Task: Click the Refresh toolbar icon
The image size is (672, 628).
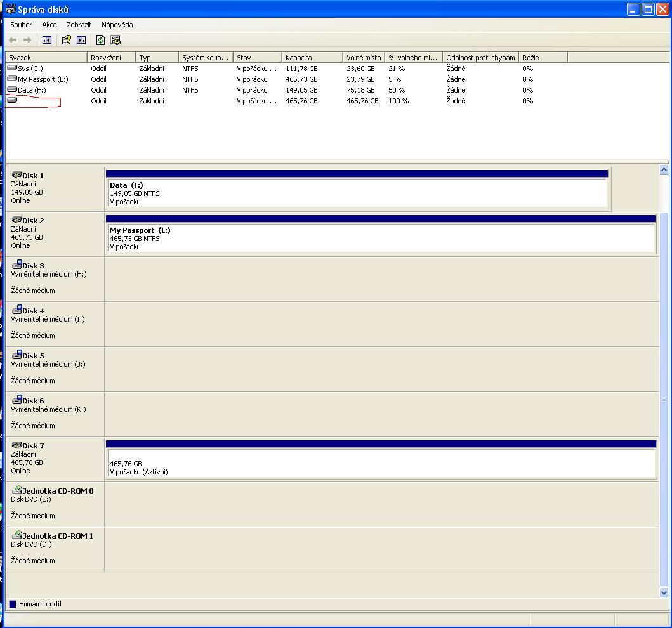Action: pyautogui.click(x=100, y=40)
